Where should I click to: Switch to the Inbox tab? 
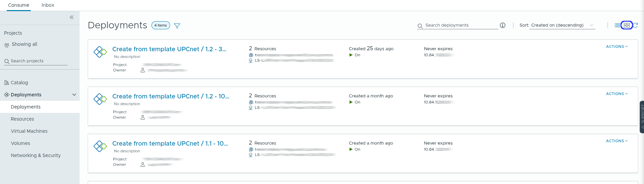[48, 5]
